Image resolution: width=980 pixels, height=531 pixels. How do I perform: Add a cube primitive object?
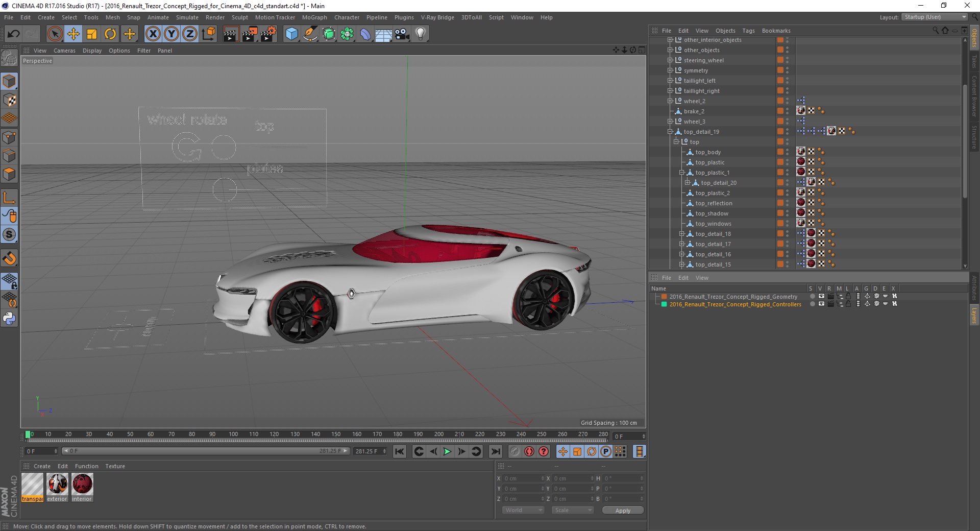[x=291, y=34]
